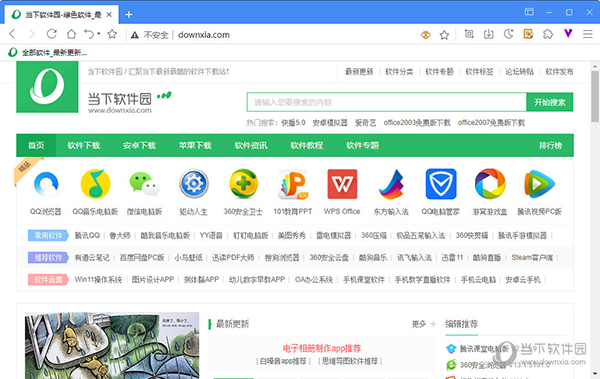Open the 101教育PPT app icon
The image size is (600, 379).
click(x=293, y=184)
